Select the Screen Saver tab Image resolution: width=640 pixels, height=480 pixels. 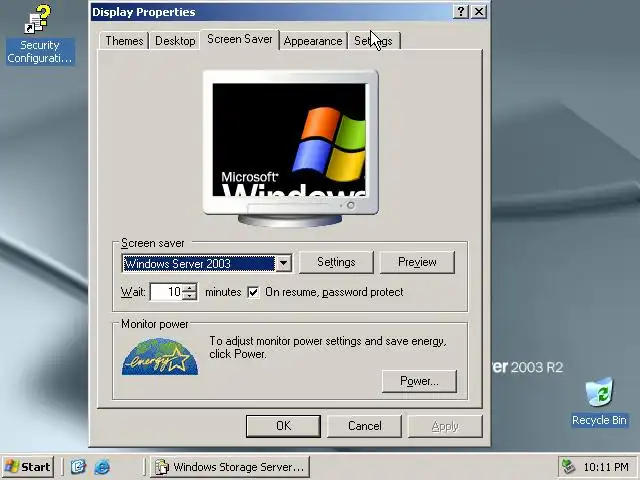240,39
